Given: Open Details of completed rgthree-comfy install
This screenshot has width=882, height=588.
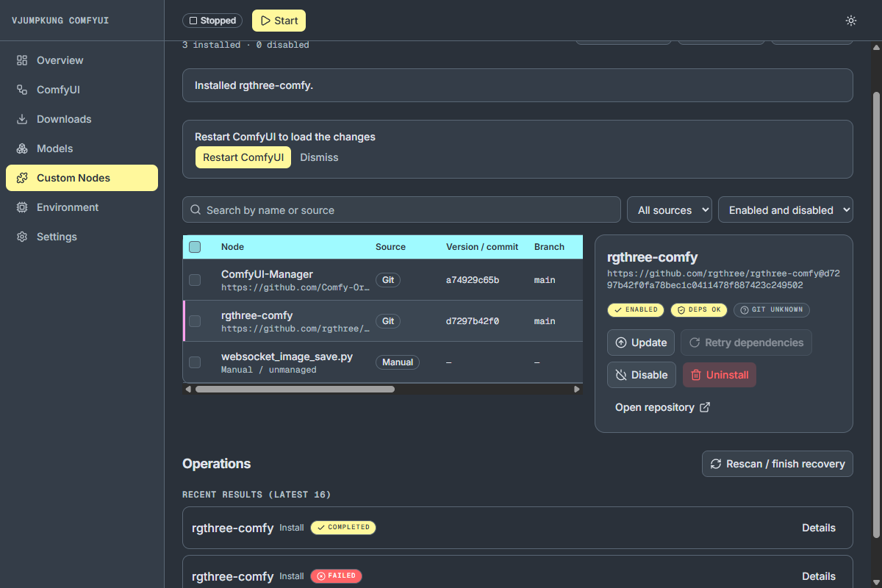Looking at the screenshot, I should pos(819,528).
